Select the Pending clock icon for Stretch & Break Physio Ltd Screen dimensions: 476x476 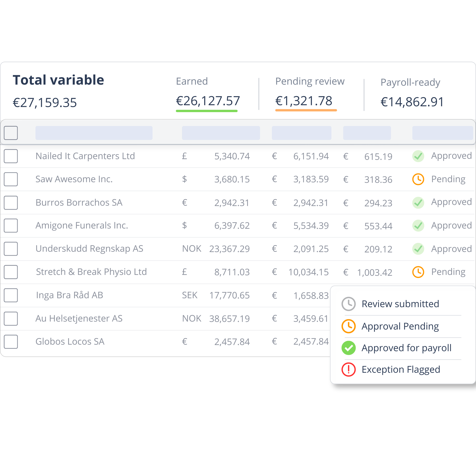tap(418, 272)
